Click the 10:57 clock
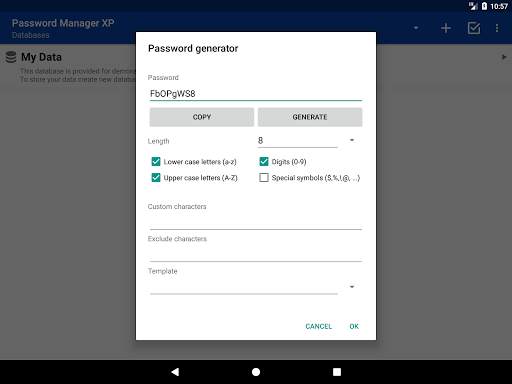Screen dimensions: 512x384 (x=499, y=6)
